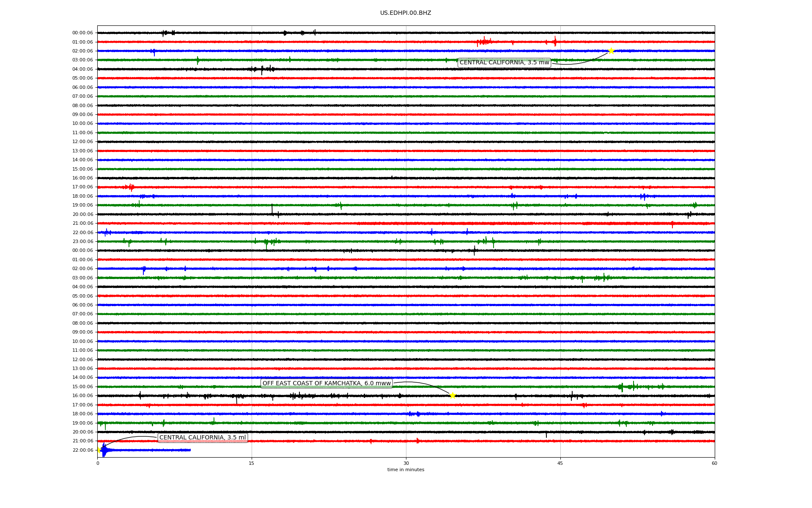The width and height of the screenshot is (812, 508).
Task: Click the yellow star at bottom-left trace start
Action: [x=99, y=450]
